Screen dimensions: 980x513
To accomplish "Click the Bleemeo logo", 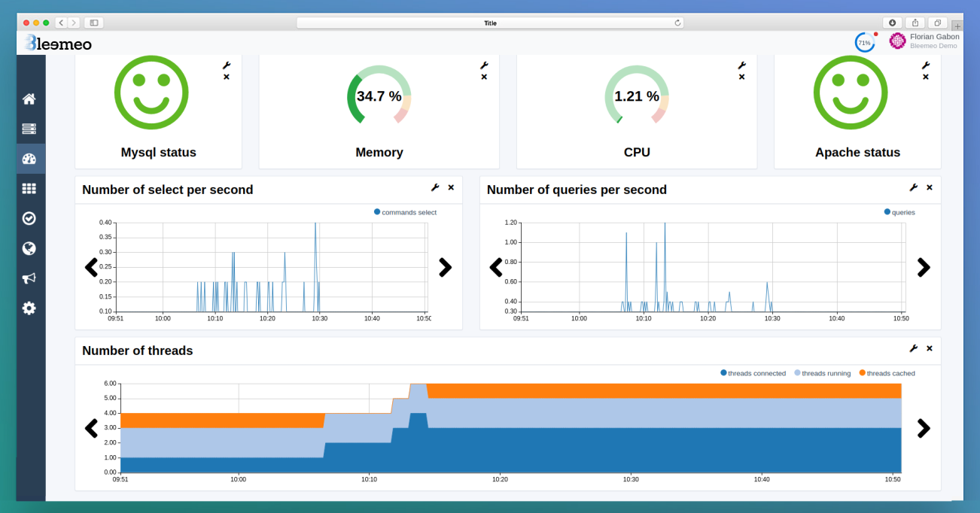I will pos(57,44).
